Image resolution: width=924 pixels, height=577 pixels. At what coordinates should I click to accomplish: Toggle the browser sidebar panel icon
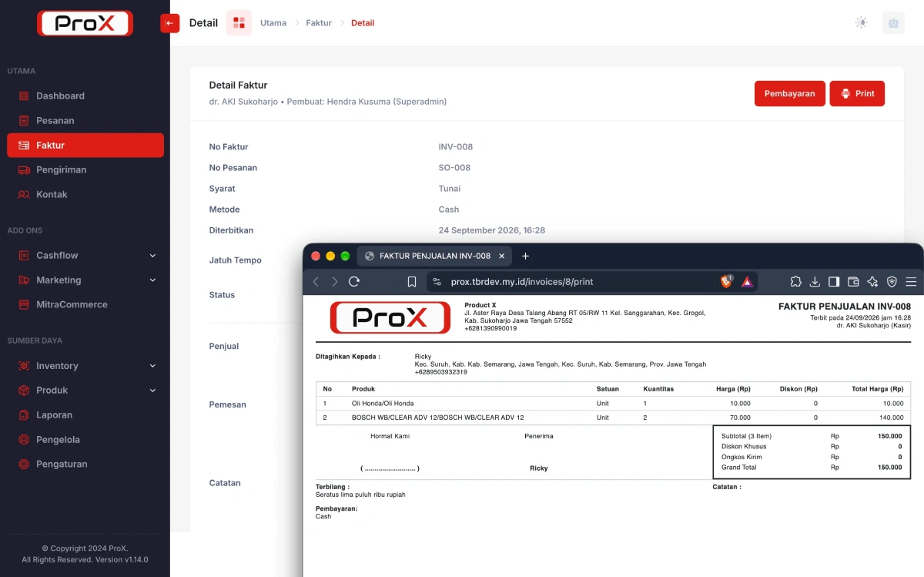click(834, 282)
